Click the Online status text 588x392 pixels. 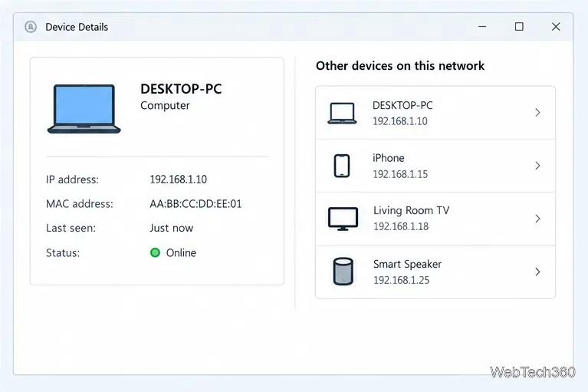click(x=181, y=253)
